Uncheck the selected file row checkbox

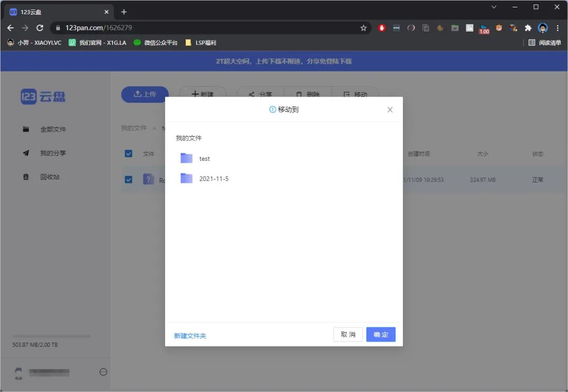129,180
